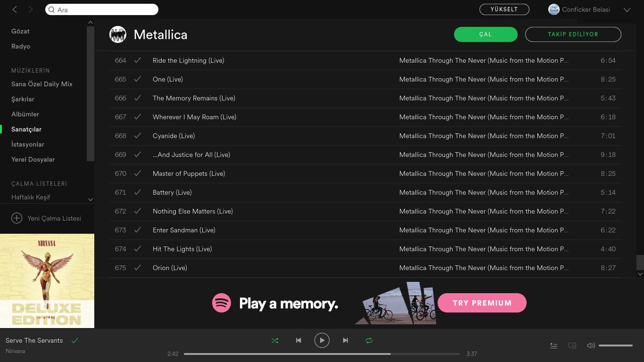Screen dimensions: 644x362
Task: Play the current song
Action: pos(322,340)
